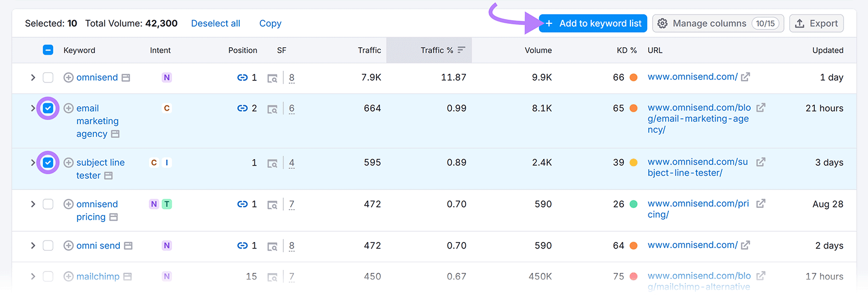Sort by KD % column header
Screen dimensions: 868x298
coord(626,50)
